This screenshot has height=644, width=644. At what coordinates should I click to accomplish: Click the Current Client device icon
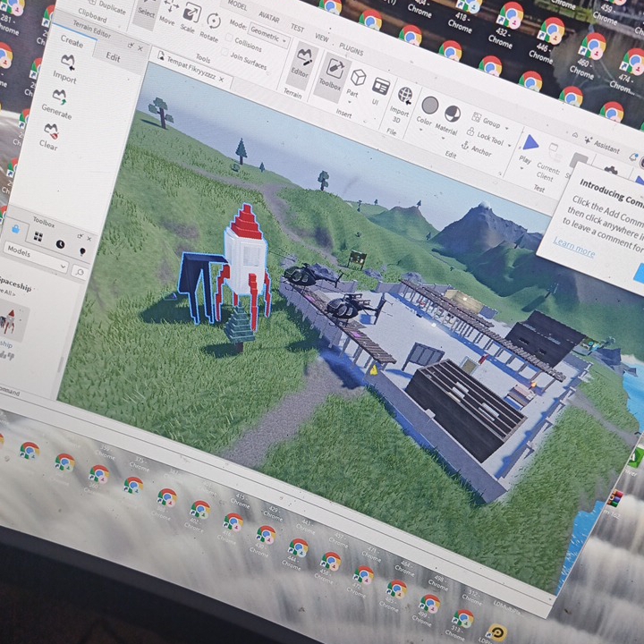tap(554, 152)
